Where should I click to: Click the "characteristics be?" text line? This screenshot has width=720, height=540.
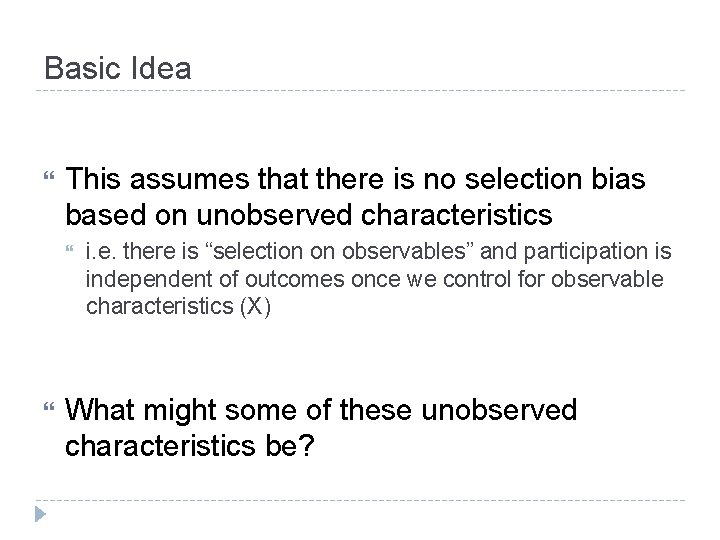coord(190,445)
